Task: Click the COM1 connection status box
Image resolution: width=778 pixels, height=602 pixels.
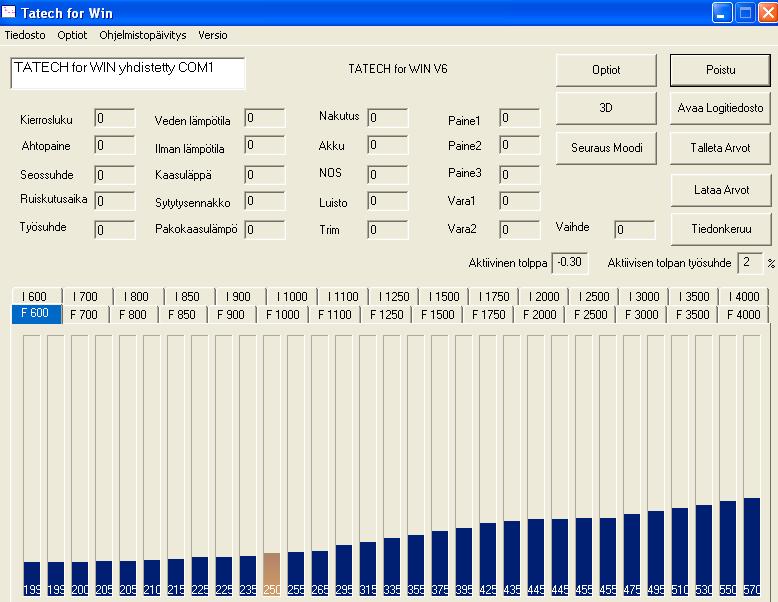Action: tap(128, 73)
